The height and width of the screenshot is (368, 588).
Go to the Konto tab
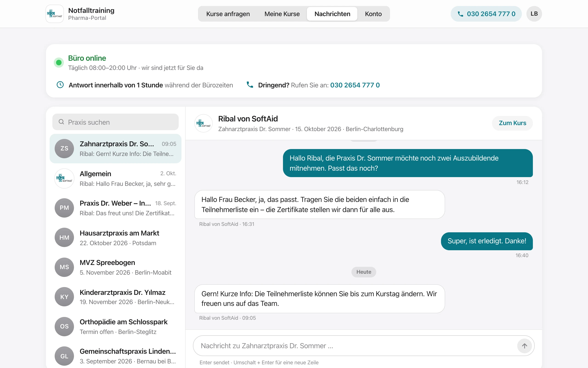(373, 14)
